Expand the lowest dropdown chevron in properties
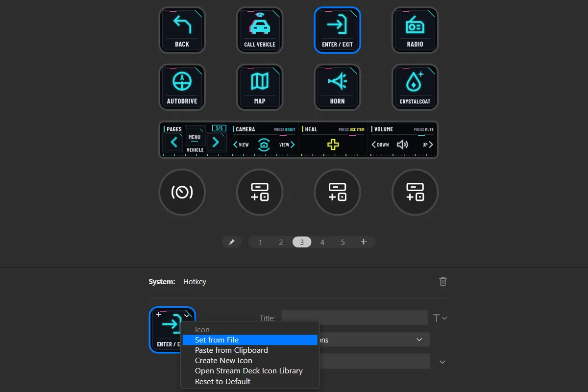Viewport: 588px width, 392px height. pyautogui.click(x=442, y=362)
